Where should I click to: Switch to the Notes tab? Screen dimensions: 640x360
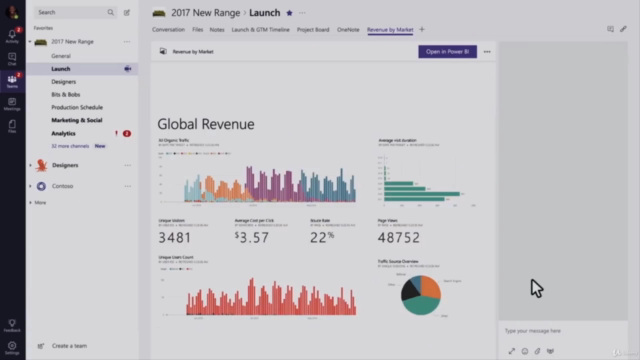click(217, 29)
